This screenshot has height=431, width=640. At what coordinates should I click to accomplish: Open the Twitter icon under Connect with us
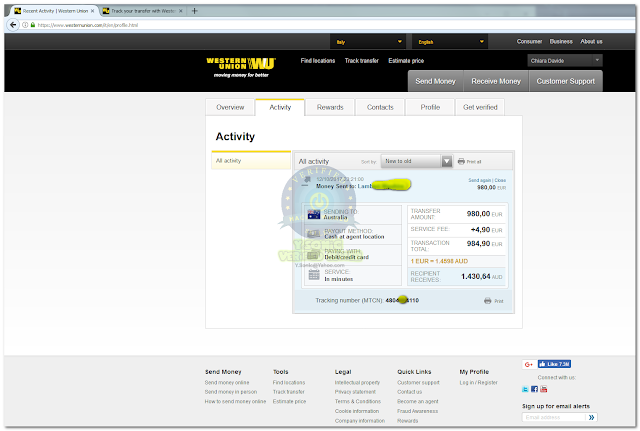point(525,389)
